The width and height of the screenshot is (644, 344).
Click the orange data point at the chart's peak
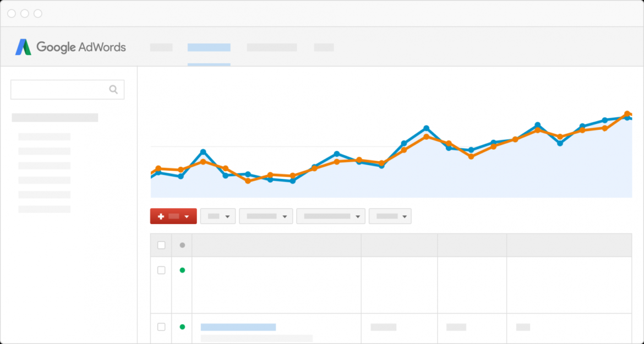point(627,114)
